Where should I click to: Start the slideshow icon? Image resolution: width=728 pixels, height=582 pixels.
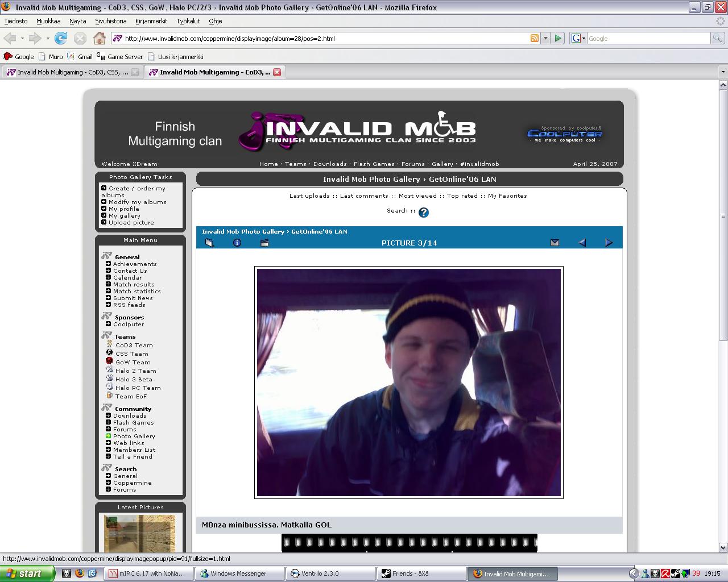click(x=264, y=243)
